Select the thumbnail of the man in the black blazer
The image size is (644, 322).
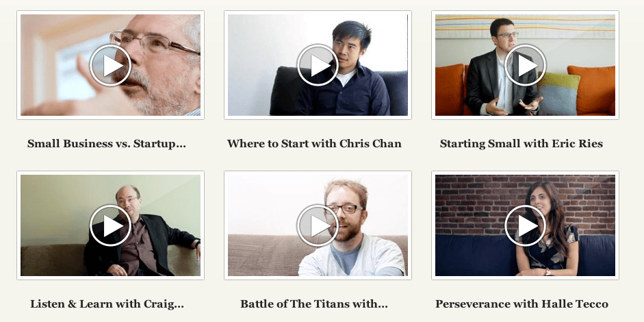click(x=110, y=225)
